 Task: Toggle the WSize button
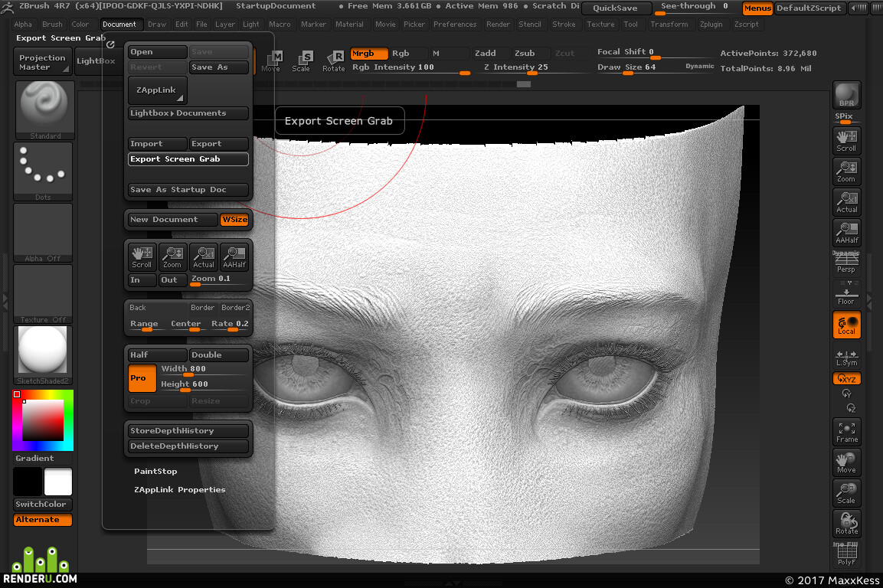click(234, 220)
